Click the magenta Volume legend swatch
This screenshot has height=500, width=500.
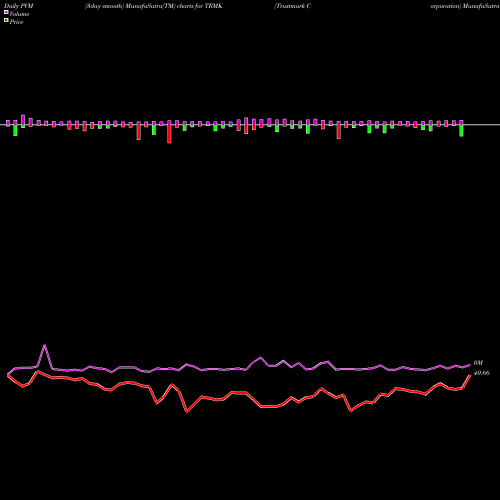pos(6,12)
